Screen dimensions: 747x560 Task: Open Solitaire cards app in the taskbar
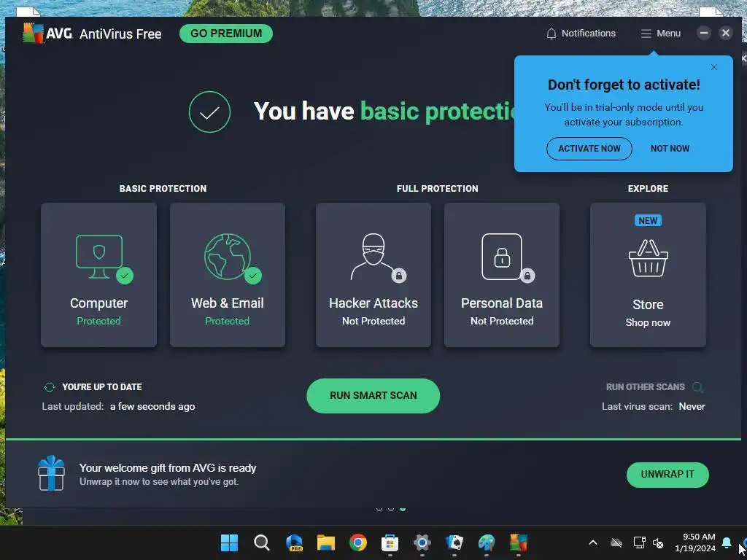point(454,542)
